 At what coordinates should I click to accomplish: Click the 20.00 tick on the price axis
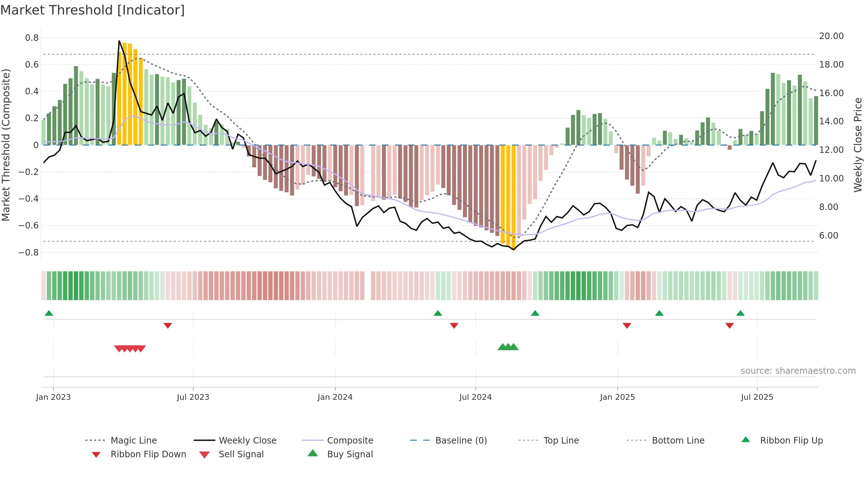[831, 36]
